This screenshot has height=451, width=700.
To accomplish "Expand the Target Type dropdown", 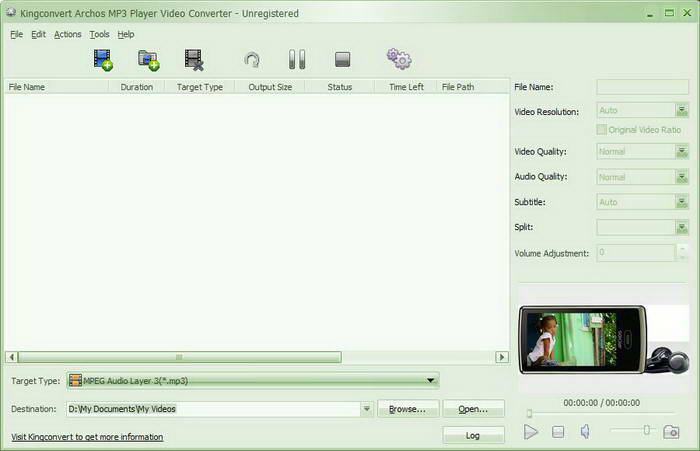I will click(x=431, y=380).
